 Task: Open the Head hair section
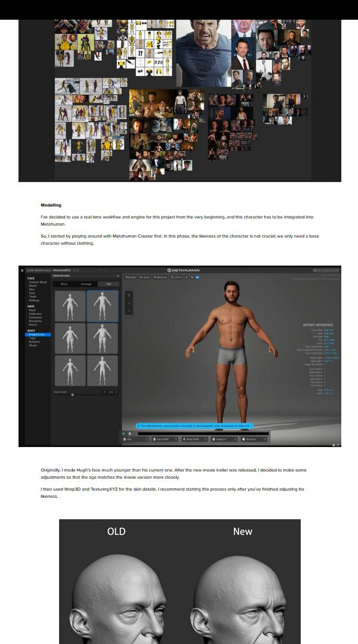[x=32, y=310]
